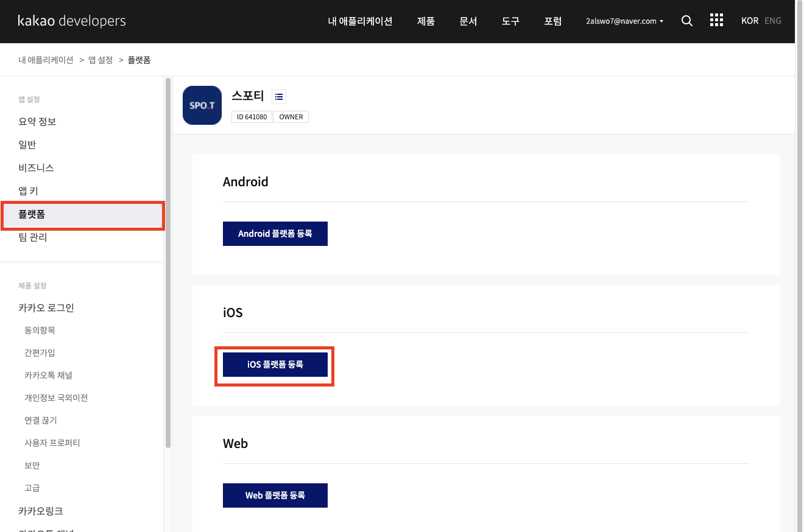Switch language to ENG
Image resolution: width=804 pixels, height=532 pixels.
[773, 21]
